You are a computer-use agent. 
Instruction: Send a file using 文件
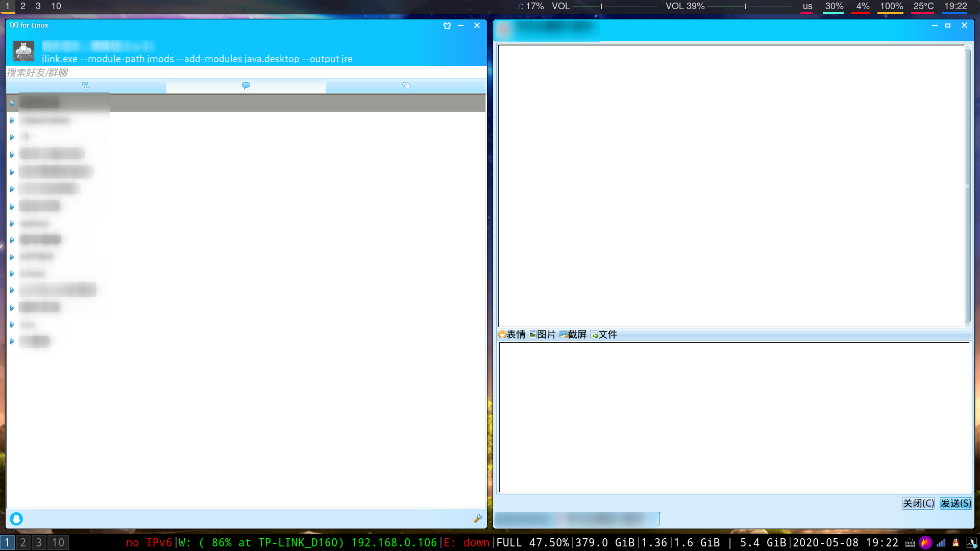click(x=604, y=334)
